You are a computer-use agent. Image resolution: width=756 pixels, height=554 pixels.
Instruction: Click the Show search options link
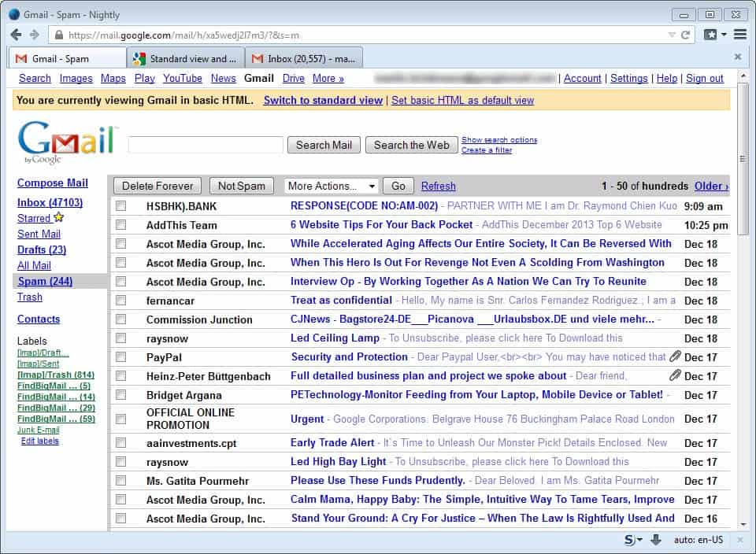tap(499, 140)
